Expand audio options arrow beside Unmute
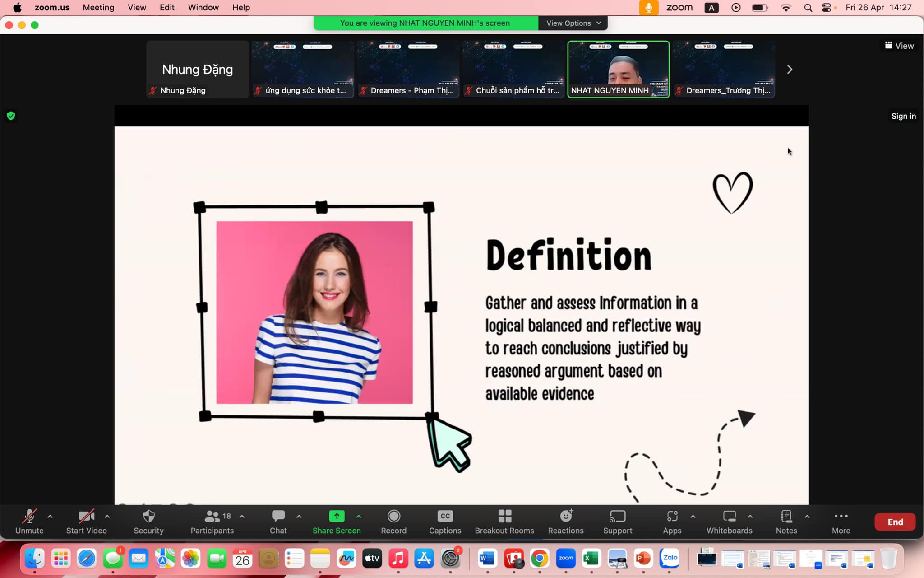This screenshot has height=578, width=924. 50,517
